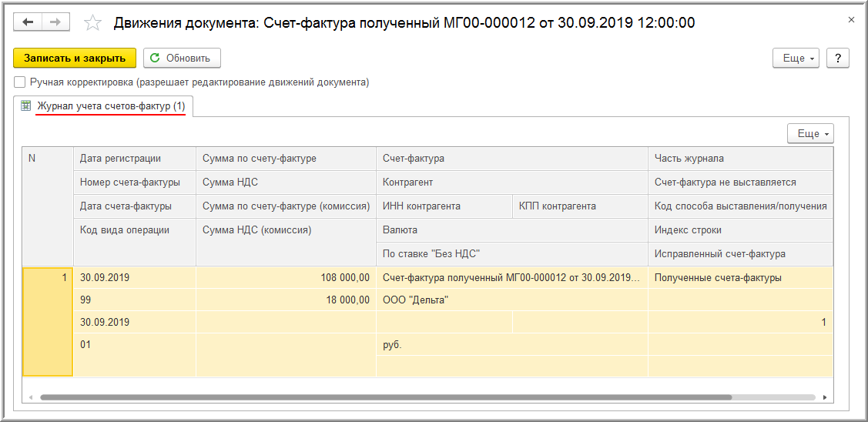Screen dimensions: 868x422
Task: Click the 108 000,00 invoice sum cell
Action: tap(286, 278)
